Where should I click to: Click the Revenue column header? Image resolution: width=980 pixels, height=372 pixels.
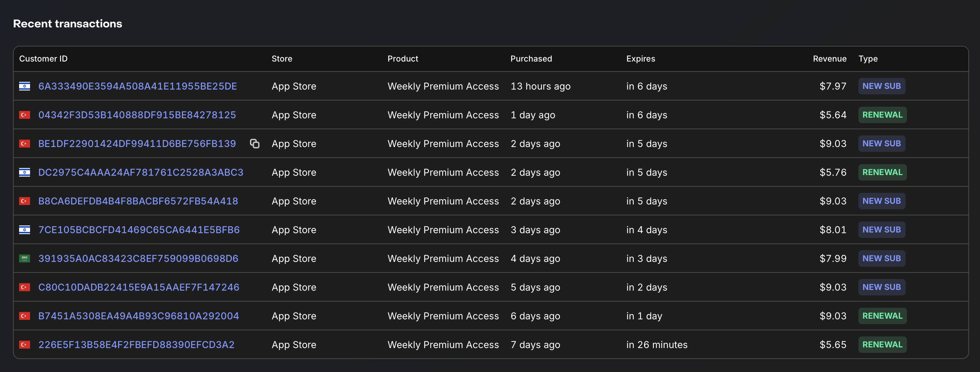pyautogui.click(x=829, y=58)
